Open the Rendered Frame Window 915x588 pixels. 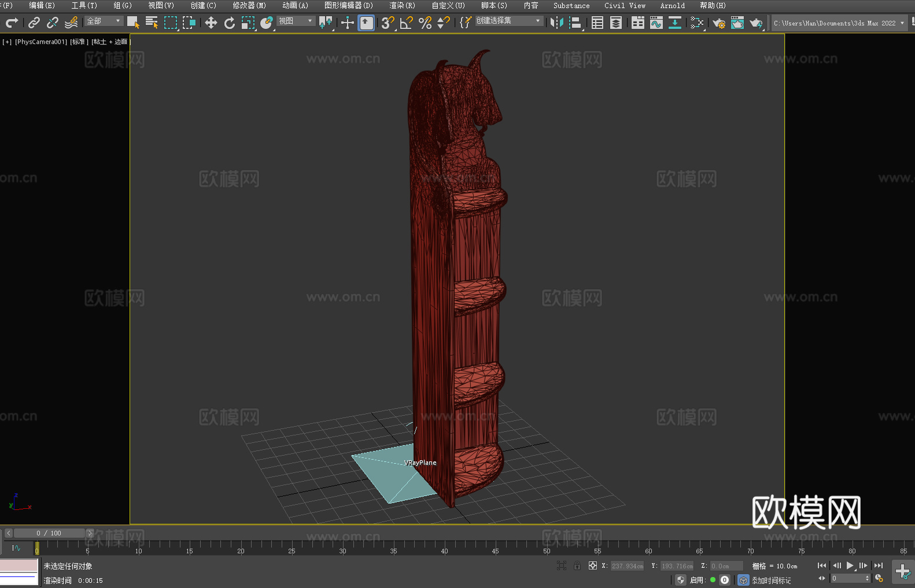737,23
